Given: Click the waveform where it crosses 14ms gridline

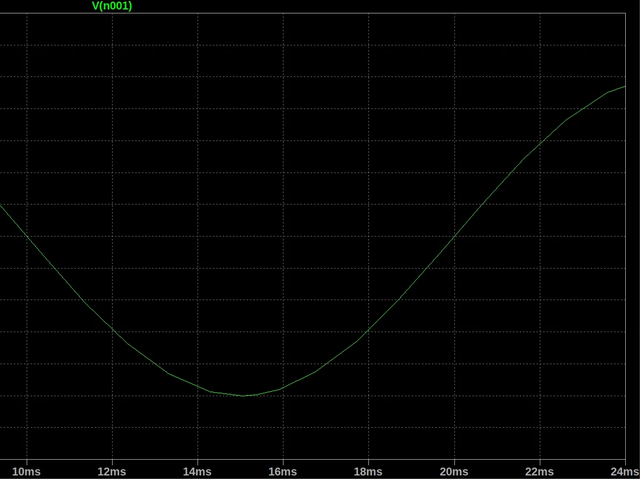Looking at the screenshot, I should (x=198, y=387).
